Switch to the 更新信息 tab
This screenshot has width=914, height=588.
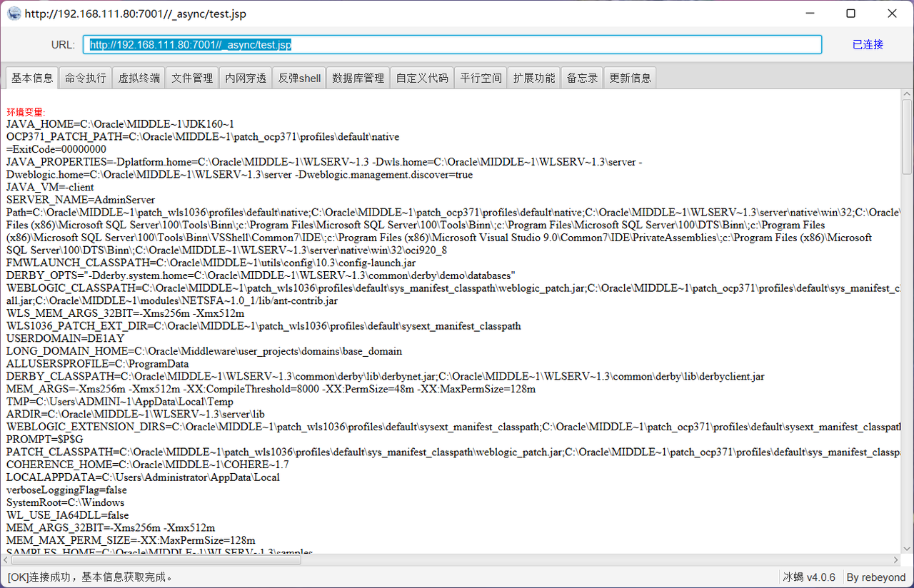coord(630,78)
